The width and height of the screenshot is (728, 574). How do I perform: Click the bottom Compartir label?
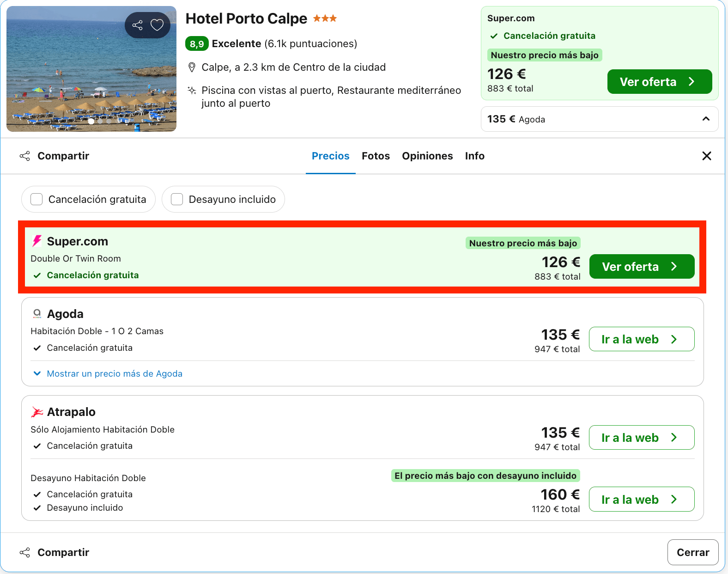point(63,552)
